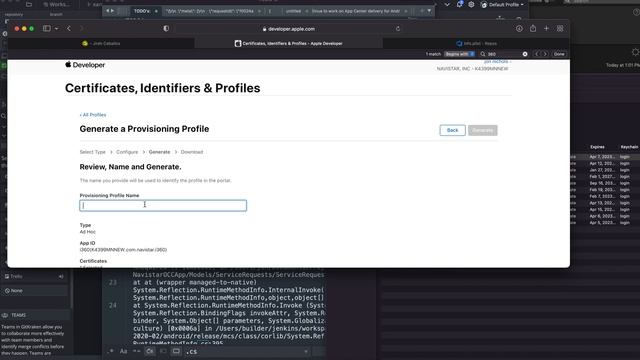Switch to the Jira Safari tab
640x360 pixels.
pyautogui.click(x=101, y=43)
